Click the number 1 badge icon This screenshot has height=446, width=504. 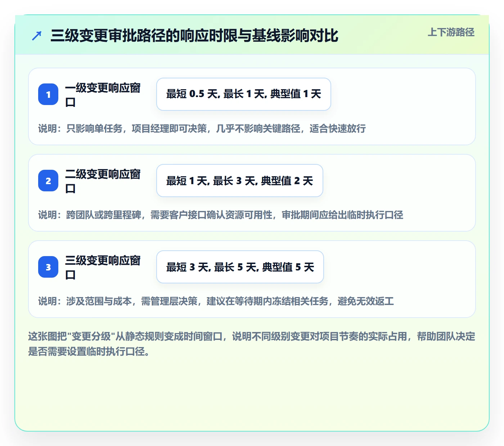click(48, 94)
